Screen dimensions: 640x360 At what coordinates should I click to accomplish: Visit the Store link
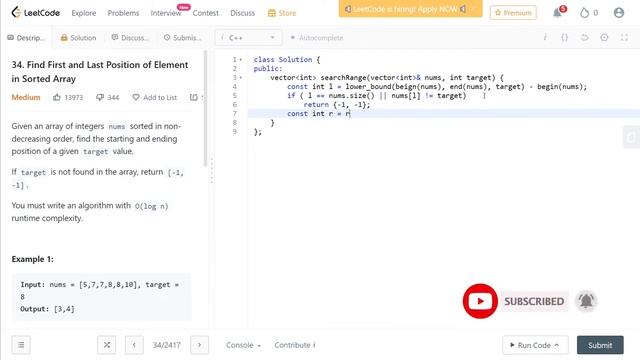(x=282, y=13)
